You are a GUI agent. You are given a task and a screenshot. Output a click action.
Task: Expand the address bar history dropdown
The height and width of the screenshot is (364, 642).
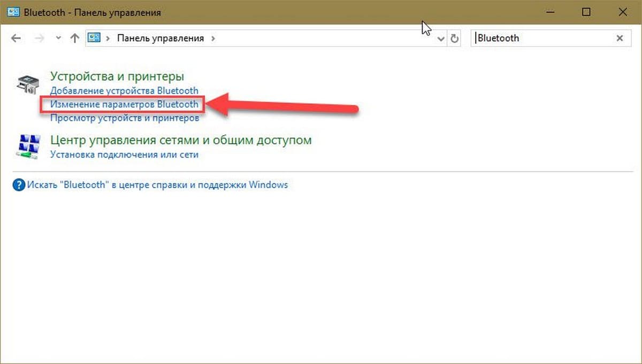pos(441,38)
